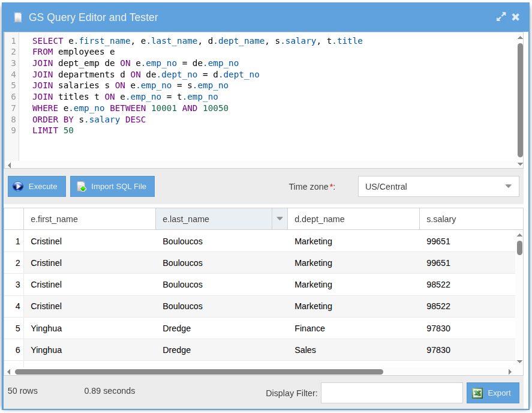Click the results grid scroll right arrow
The width and height of the screenshot is (532, 413).
tap(510, 372)
